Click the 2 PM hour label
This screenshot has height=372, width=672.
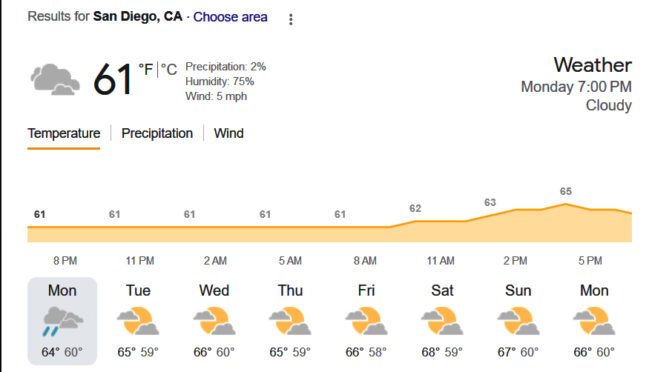pyautogui.click(x=515, y=261)
